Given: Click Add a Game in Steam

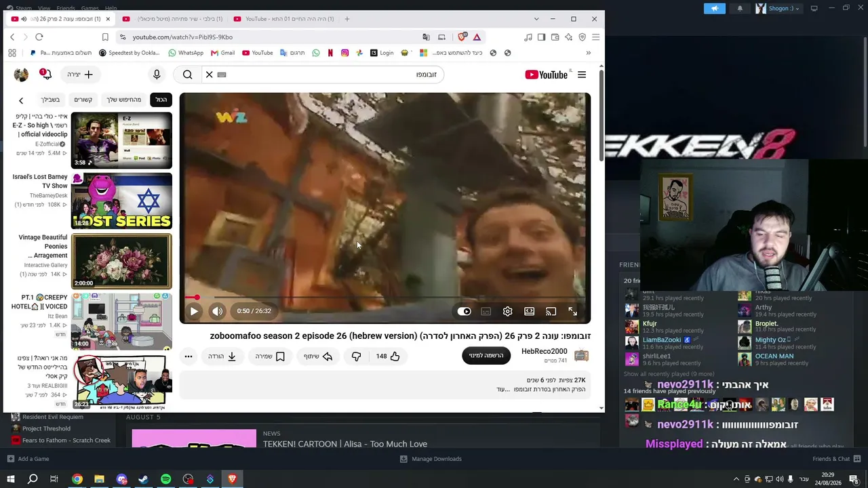Looking at the screenshot, I should tap(28, 459).
